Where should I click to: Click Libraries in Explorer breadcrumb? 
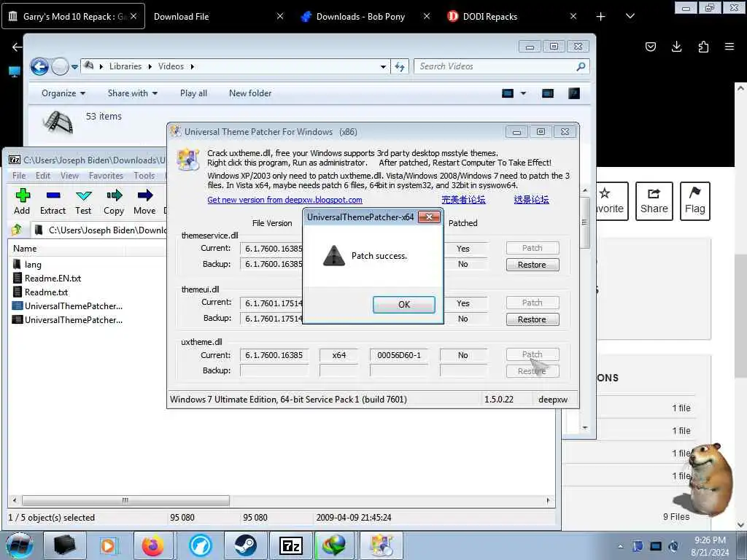(125, 66)
